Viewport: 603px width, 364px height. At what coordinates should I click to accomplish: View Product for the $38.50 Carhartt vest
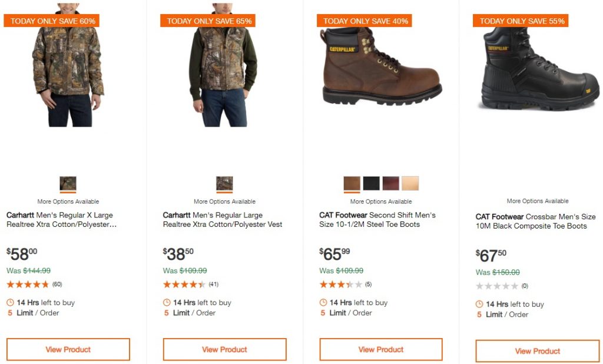[224, 349]
